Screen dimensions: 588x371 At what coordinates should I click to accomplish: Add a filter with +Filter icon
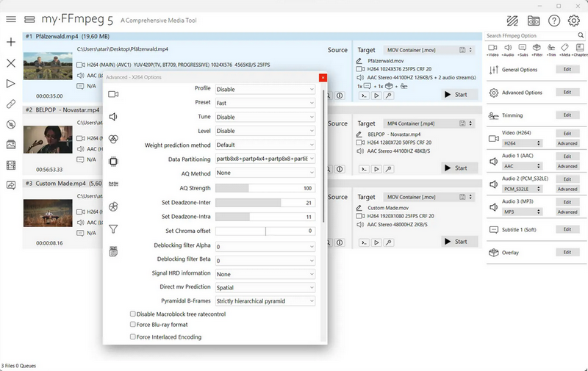pyautogui.click(x=537, y=50)
